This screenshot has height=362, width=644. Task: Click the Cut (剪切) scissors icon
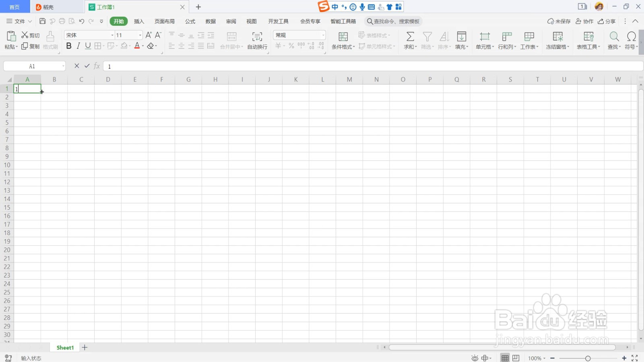click(25, 35)
